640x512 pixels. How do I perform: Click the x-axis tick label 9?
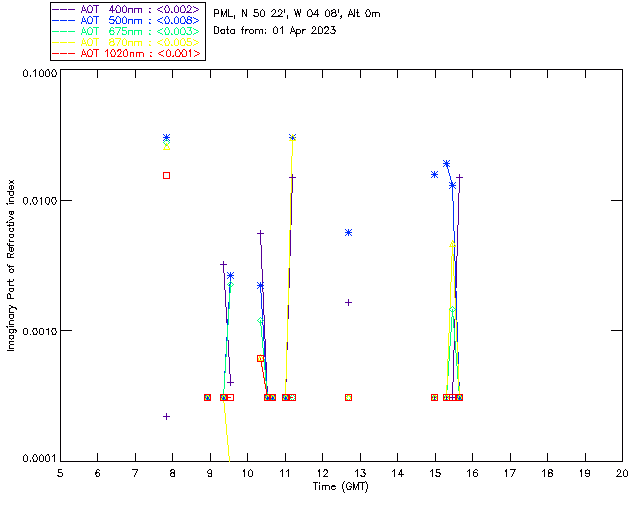tap(210, 473)
